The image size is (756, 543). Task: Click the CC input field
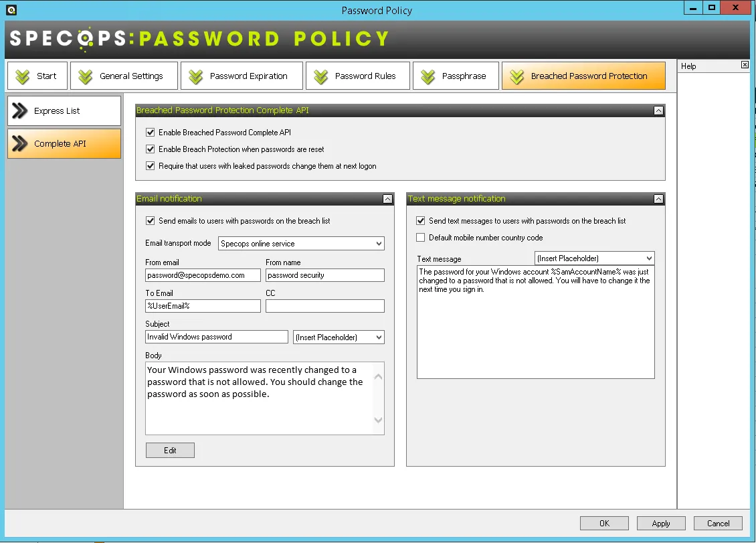325,306
